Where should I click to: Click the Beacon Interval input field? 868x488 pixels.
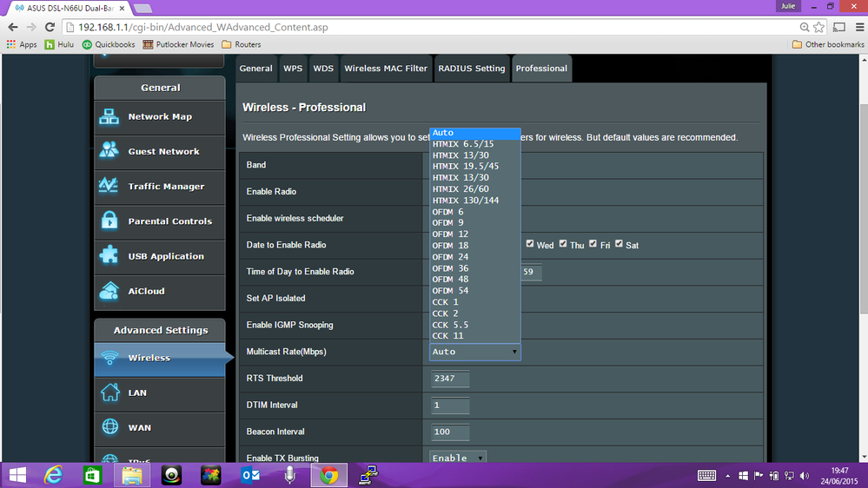click(x=450, y=432)
